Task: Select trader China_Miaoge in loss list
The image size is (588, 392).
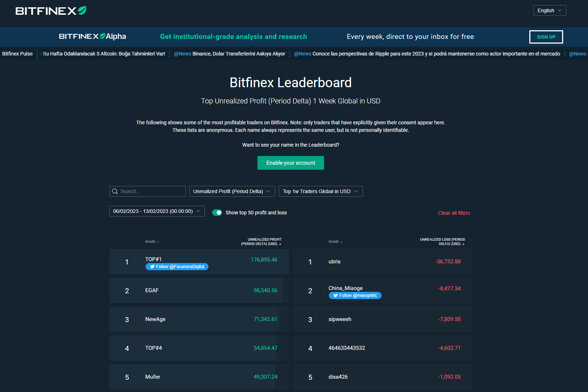Action: coord(346,288)
